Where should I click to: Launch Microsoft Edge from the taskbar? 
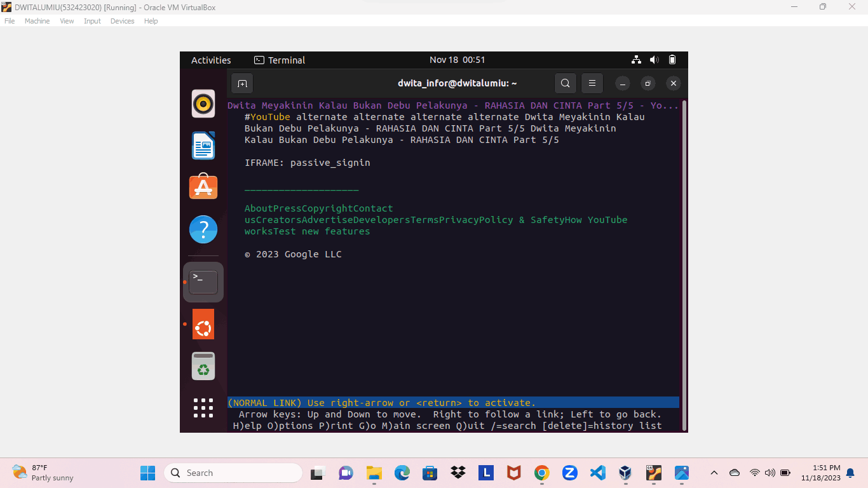pyautogui.click(x=402, y=473)
